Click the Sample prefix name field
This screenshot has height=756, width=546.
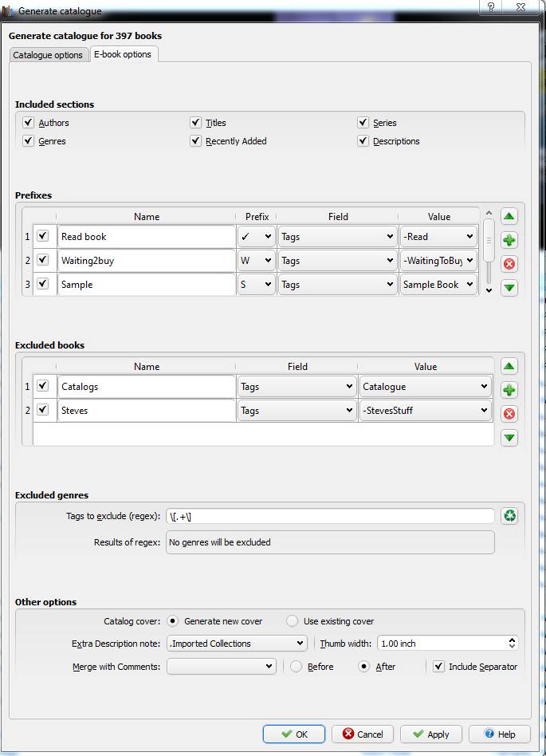(x=147, y=285)
